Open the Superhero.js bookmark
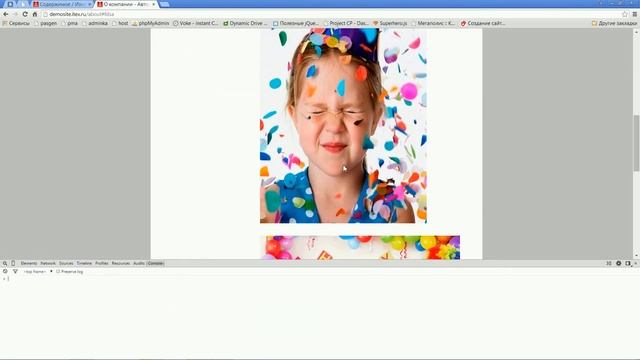Screen dimensions: 640x360 (390, 23)
